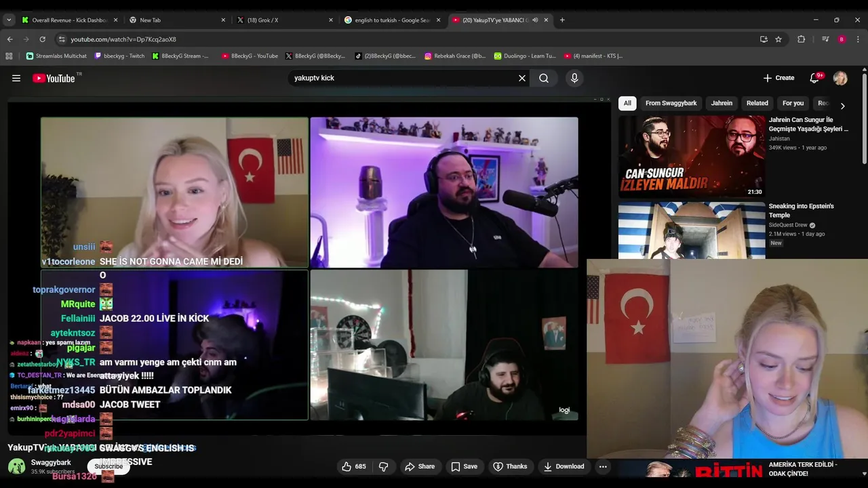Close the YakupTV YouTube tab
This screenshot has width=868, height=488.
pos(546,20)
